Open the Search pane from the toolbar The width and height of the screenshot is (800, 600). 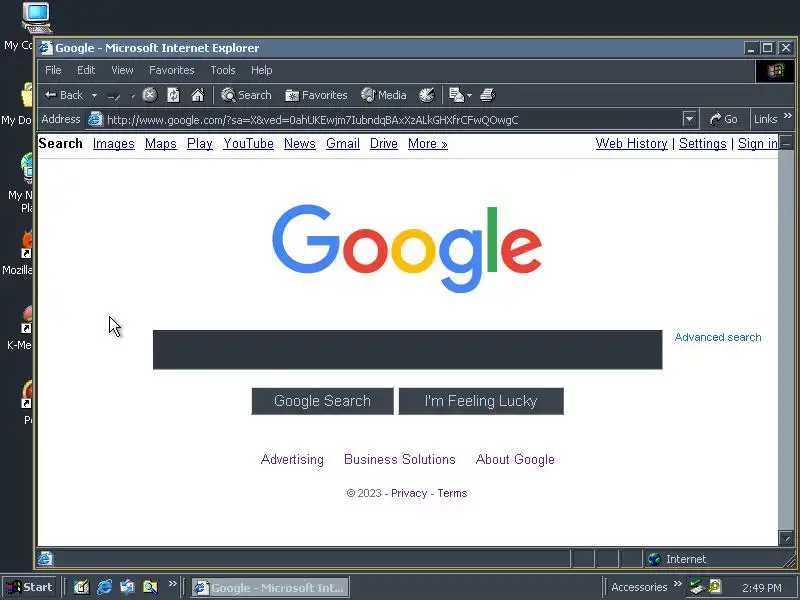[246, 95]
